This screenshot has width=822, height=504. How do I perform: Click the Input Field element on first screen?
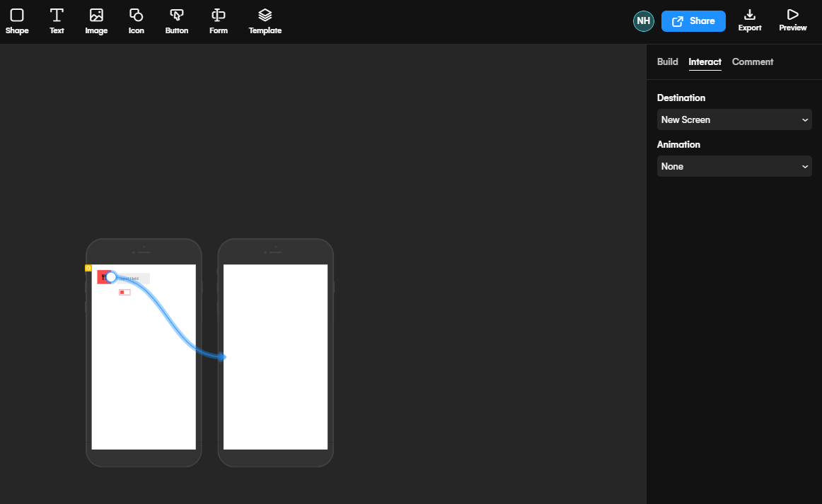134,279
